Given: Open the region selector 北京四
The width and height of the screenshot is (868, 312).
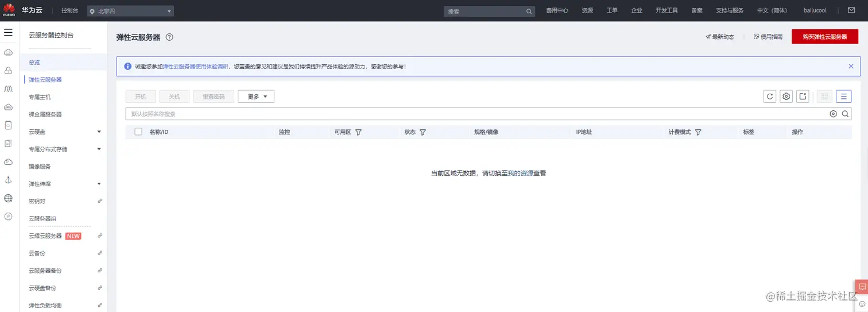Looking at the screenshot, I should pos(131,11).
